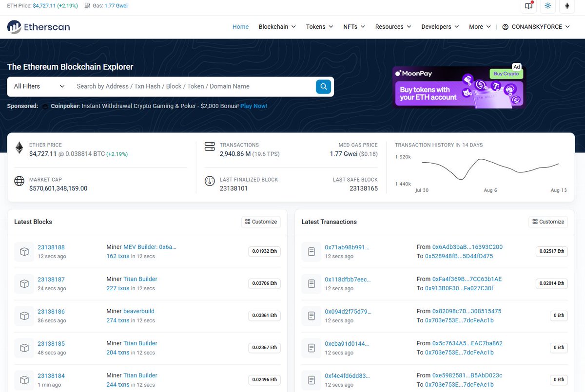
Task: View the 274 txns link
Action: click(x=118, y=320)
